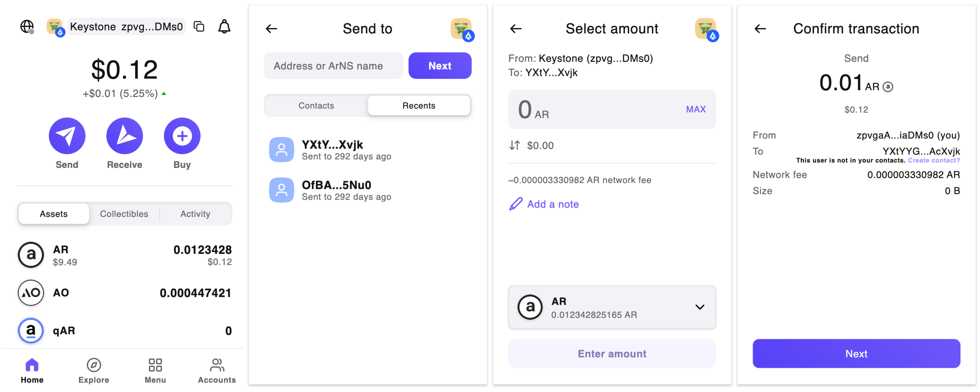The height and width of the screenshot is (392, 980).
Task: Copy the Keystone wallet address
Action: (199, 27)
